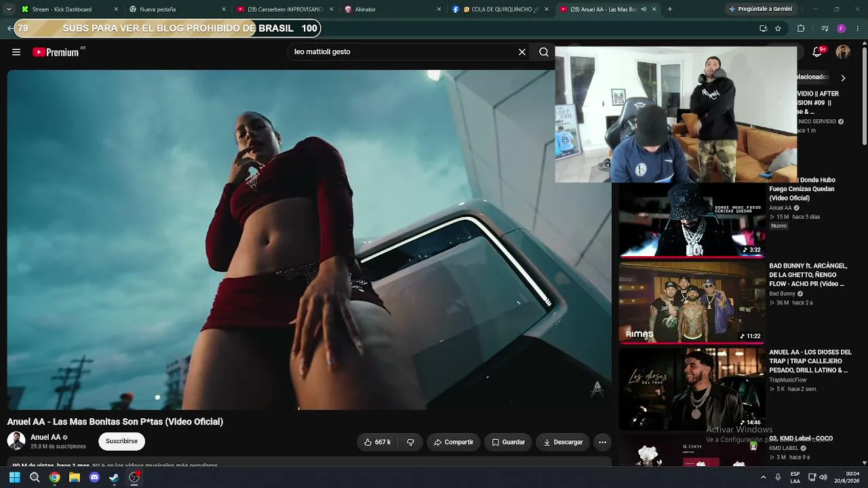
Task: Close the Akinator tab
Action: [439, 9]
